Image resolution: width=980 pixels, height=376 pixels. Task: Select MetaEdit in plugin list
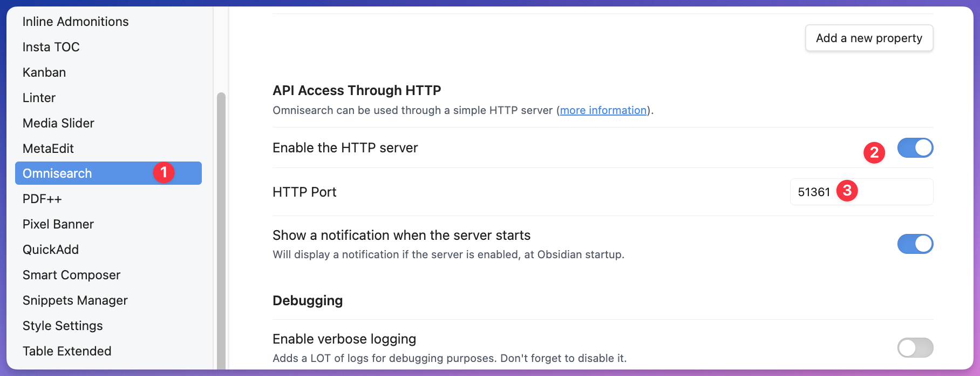[48, 149]
